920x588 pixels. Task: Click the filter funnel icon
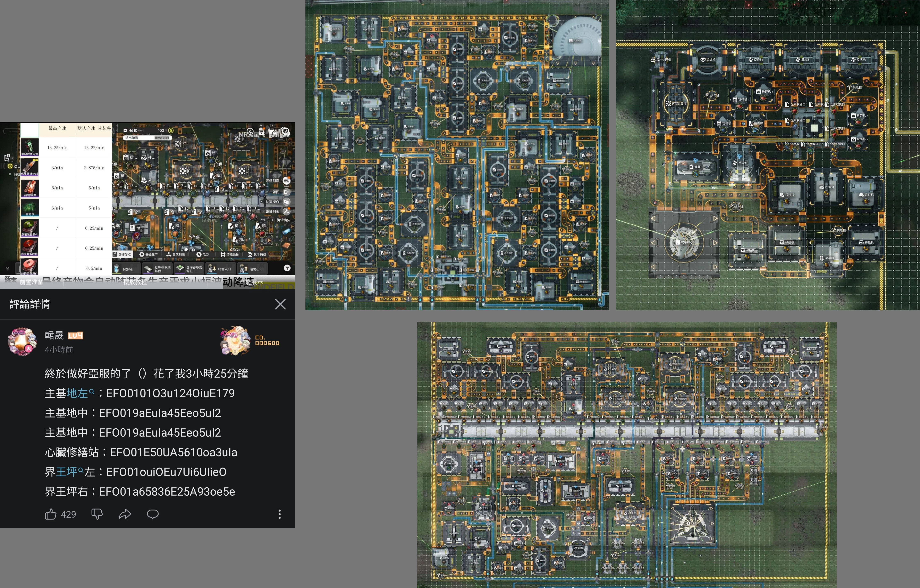pos(287,268)
